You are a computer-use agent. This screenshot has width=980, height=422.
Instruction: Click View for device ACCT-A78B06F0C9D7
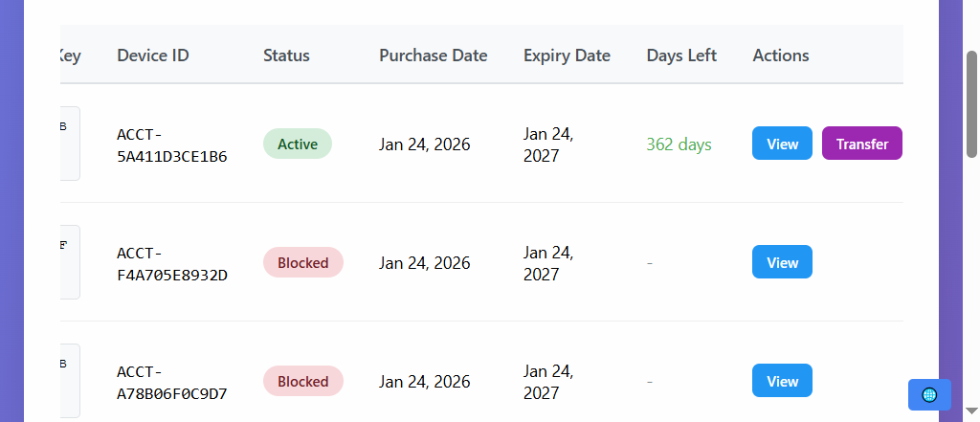click(782, 381)
